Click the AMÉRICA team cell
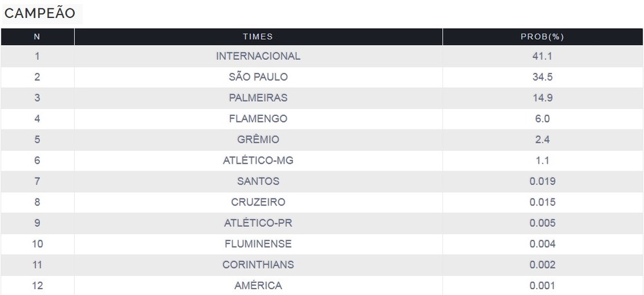The image size is (644, 295). 258,285
